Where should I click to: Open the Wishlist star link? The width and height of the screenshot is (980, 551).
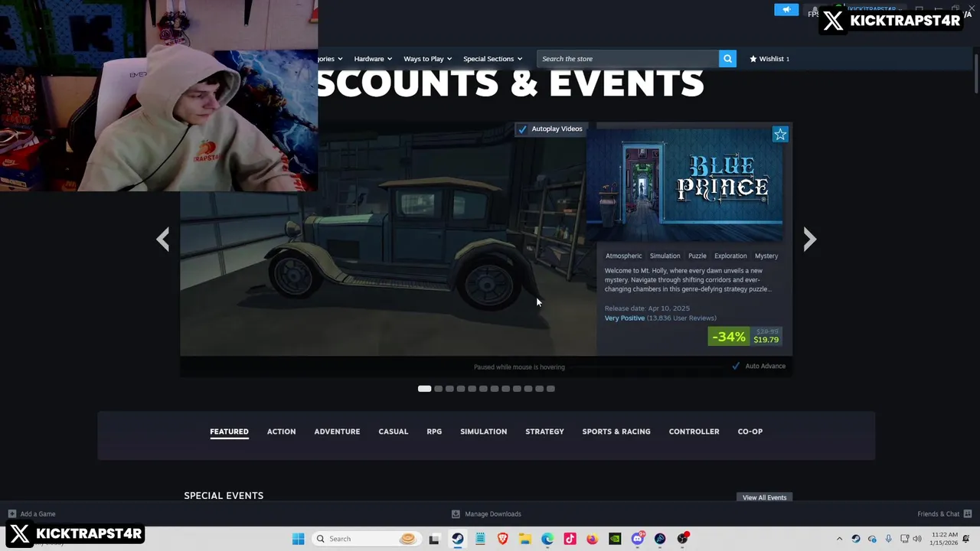click(769, 59)
